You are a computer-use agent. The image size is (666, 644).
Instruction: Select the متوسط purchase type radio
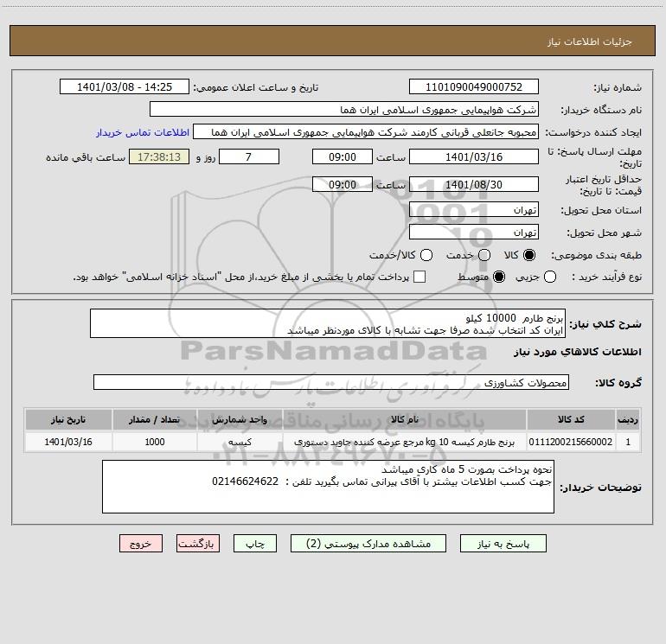(499, 277)
